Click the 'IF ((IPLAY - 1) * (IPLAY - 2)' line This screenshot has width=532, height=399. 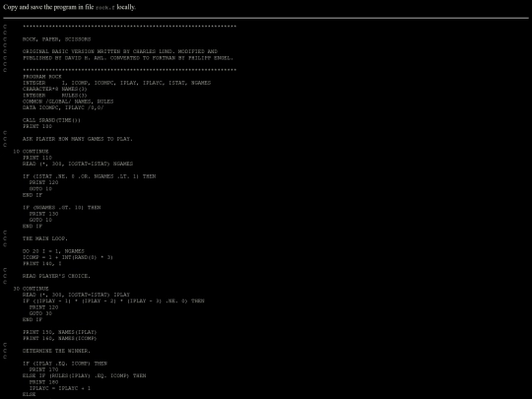(x=113, y=300)
